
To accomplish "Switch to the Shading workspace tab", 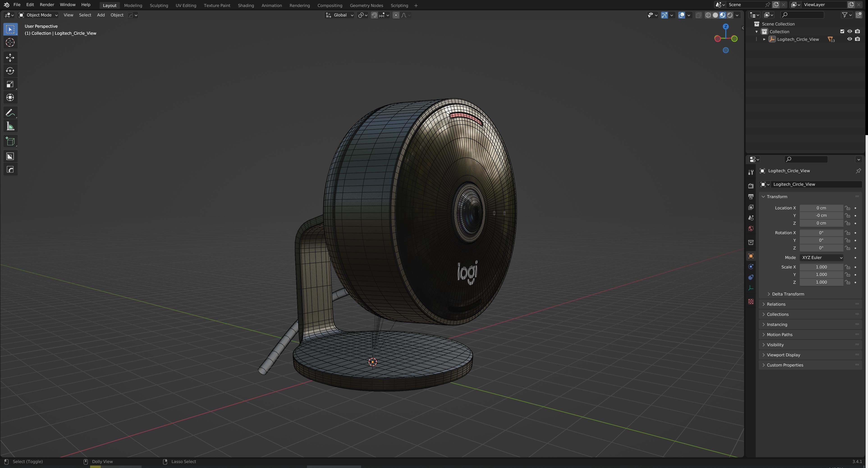I will (246, 5).
